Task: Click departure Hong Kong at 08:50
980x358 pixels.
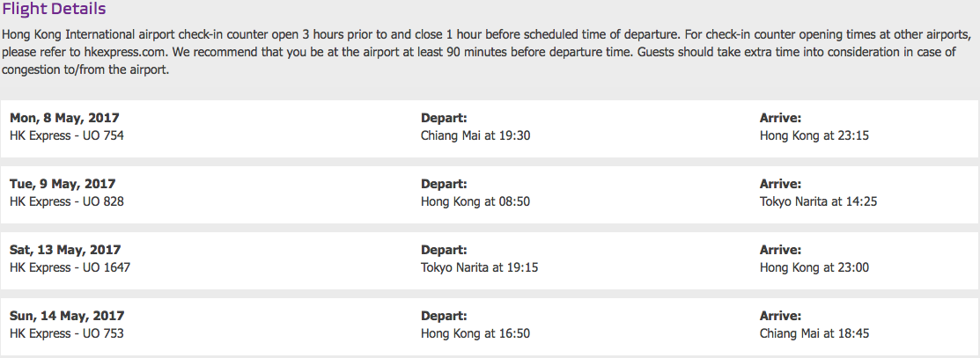Action: tap(475, 201)
